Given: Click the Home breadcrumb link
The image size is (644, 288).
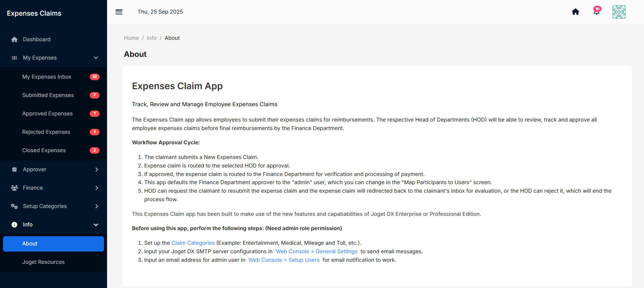Looking at the screenshot, I should [x=131, y=38].
